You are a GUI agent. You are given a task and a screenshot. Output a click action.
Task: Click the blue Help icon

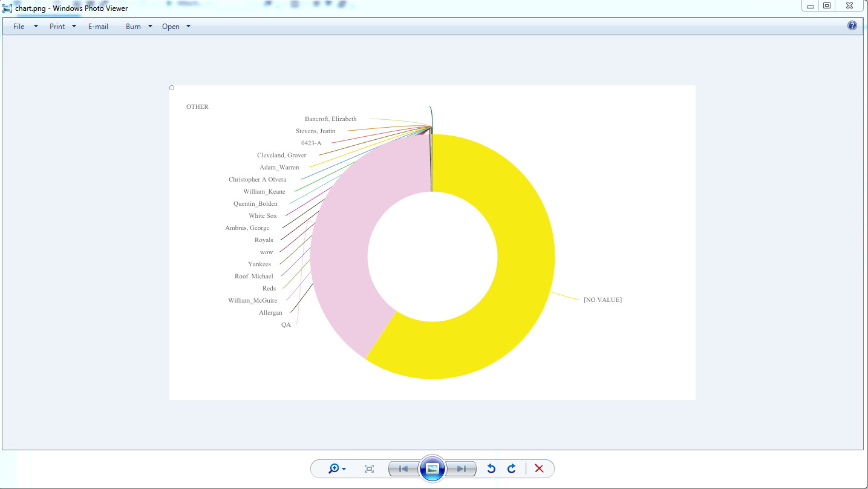coord(852,25)
